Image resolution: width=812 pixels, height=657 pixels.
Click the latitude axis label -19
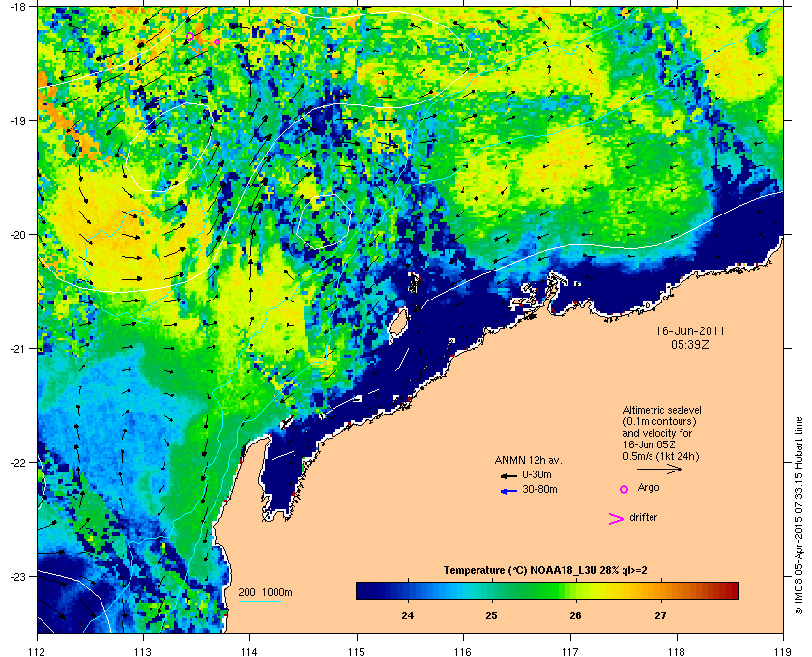pyautogui.click(x=17, y=121)
